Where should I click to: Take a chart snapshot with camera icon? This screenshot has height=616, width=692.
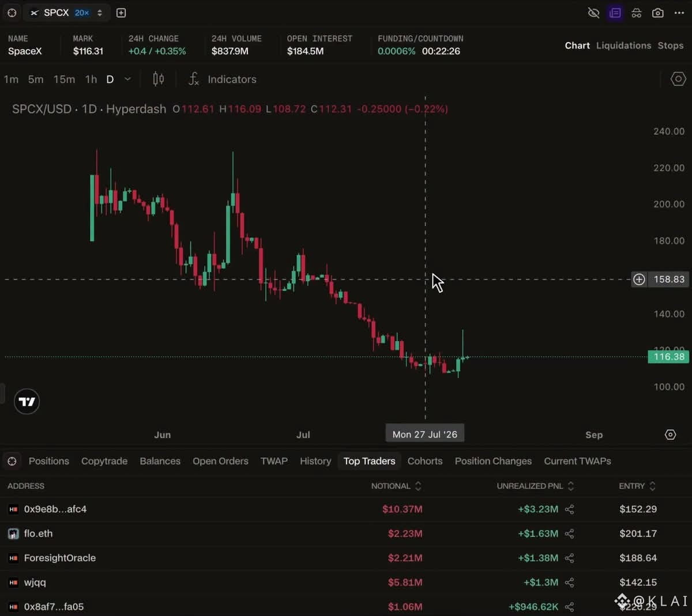tap(658, 13)
